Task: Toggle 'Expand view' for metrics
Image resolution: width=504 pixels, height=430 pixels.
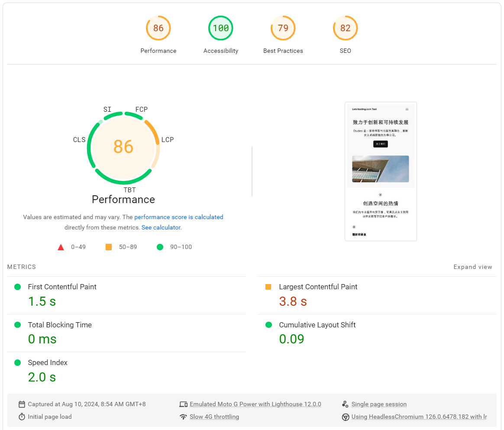Action: [472, 267]
